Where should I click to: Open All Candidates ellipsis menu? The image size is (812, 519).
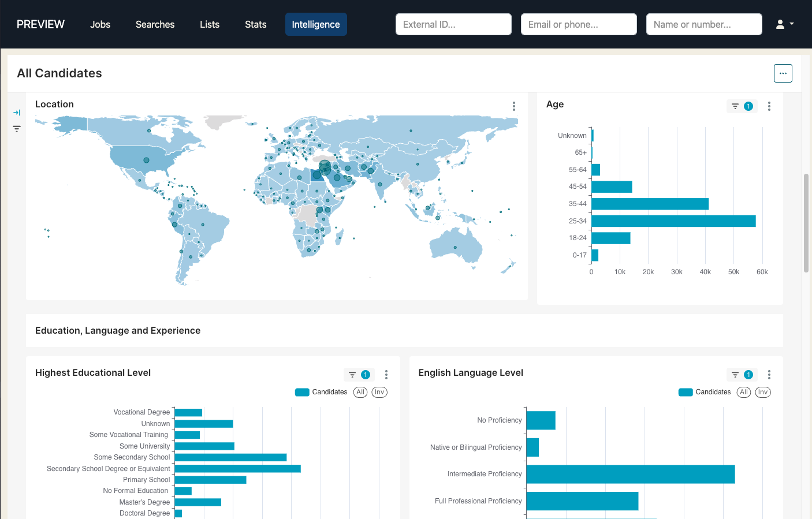tap(783, 73)
